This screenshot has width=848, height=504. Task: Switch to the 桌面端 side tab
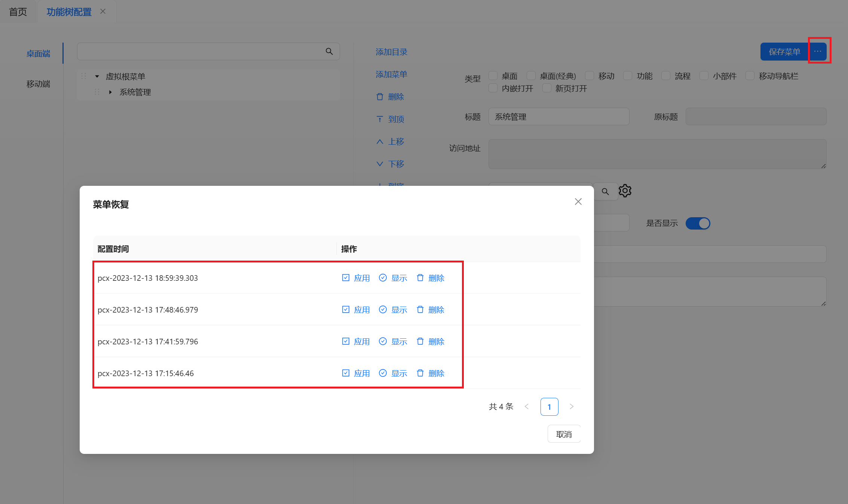pyautogui.click(x=38, y=53)
